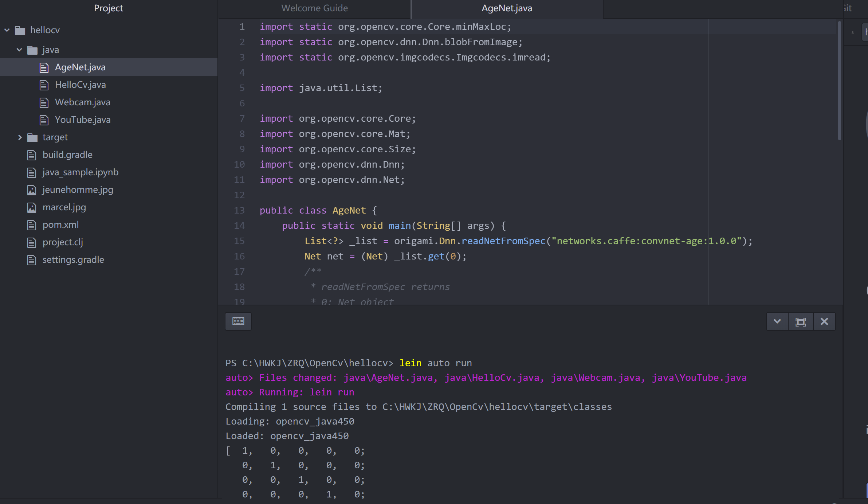Screen dimensions: 868x504
Task: Open settings.gradle file
Action: [x=73, y=259]
